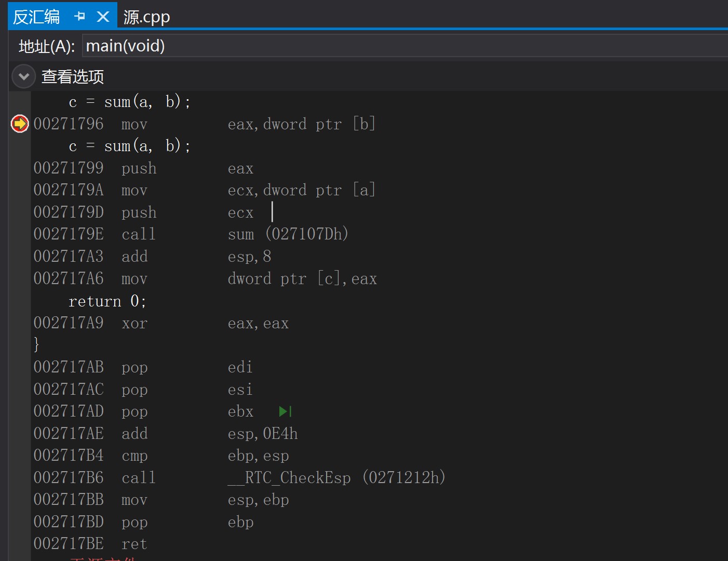
Task: Click operand 'ecx, dword ptr [a]'
Action: pos(302,190)
